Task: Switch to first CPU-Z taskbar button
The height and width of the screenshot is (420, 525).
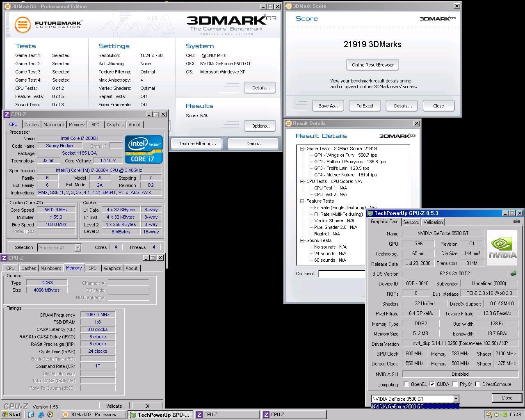Action: (227, 415)
